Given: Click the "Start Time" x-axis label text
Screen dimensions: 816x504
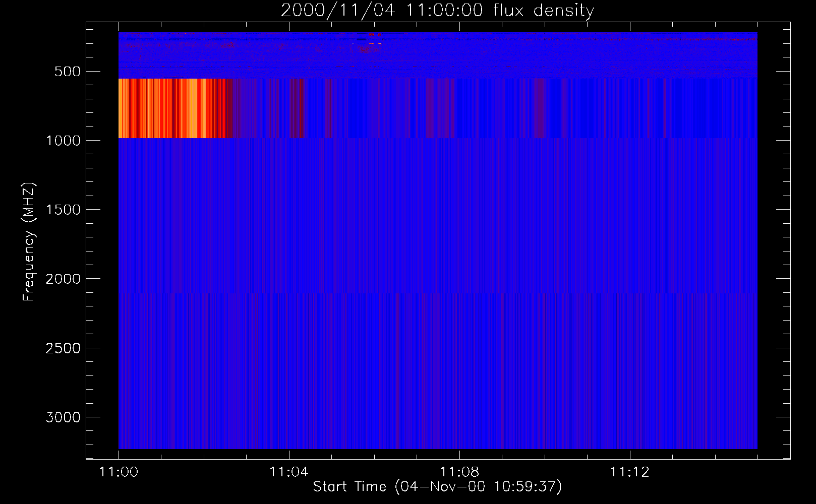Looking at the screenshot, I should tap(349, 486).
